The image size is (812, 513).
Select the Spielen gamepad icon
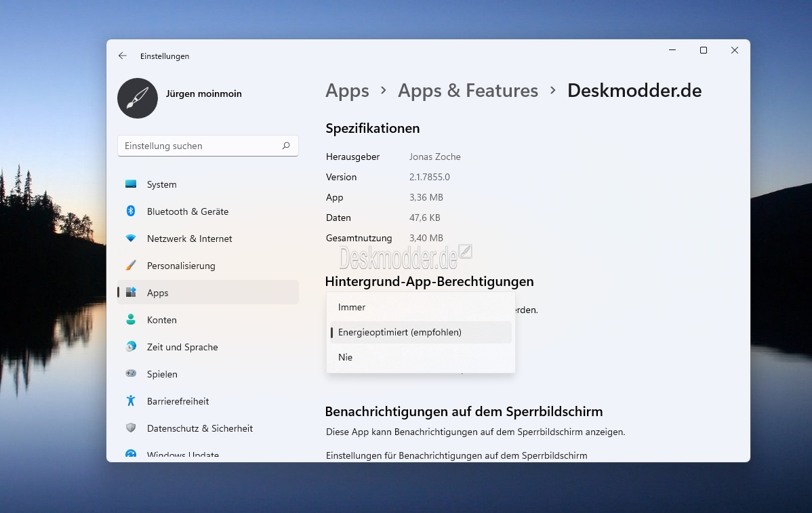pos(131,374)
